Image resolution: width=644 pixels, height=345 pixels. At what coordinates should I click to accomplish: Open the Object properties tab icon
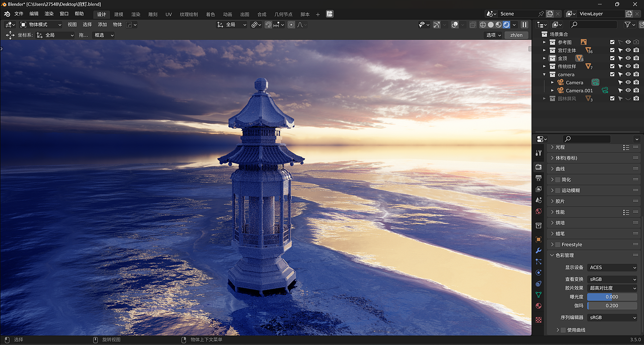pos(538,239)
